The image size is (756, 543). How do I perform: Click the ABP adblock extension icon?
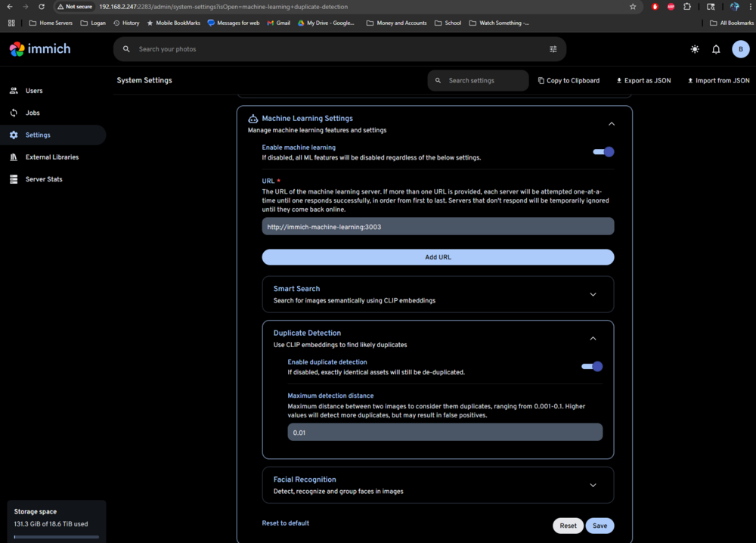(671, 7)
